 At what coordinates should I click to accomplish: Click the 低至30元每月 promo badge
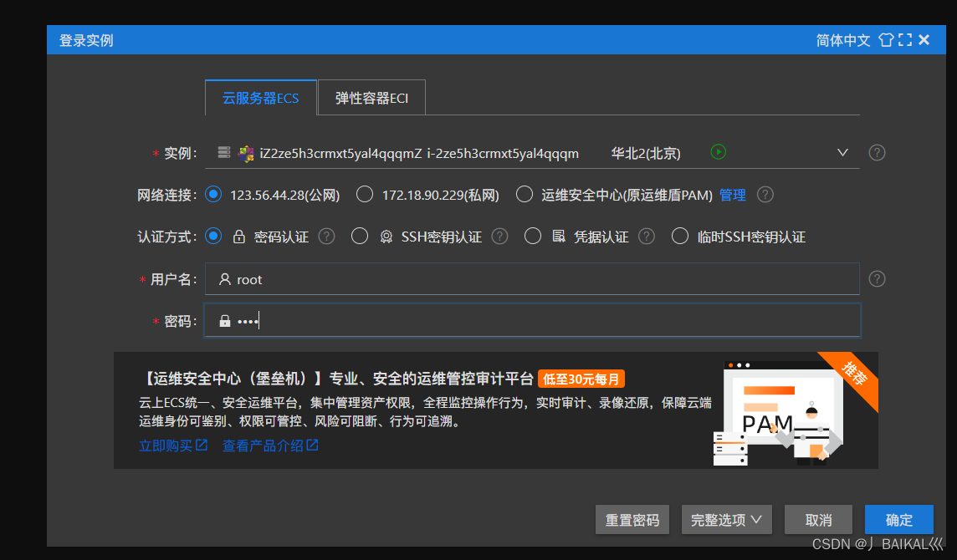[x=581, y=379]
